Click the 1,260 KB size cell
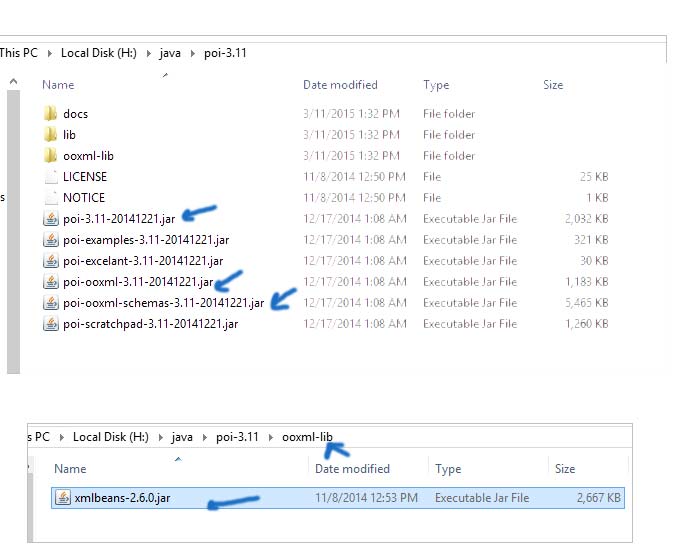Image resolution: width=673 pixels, height=555 pixels. click(x=587, y=324)
